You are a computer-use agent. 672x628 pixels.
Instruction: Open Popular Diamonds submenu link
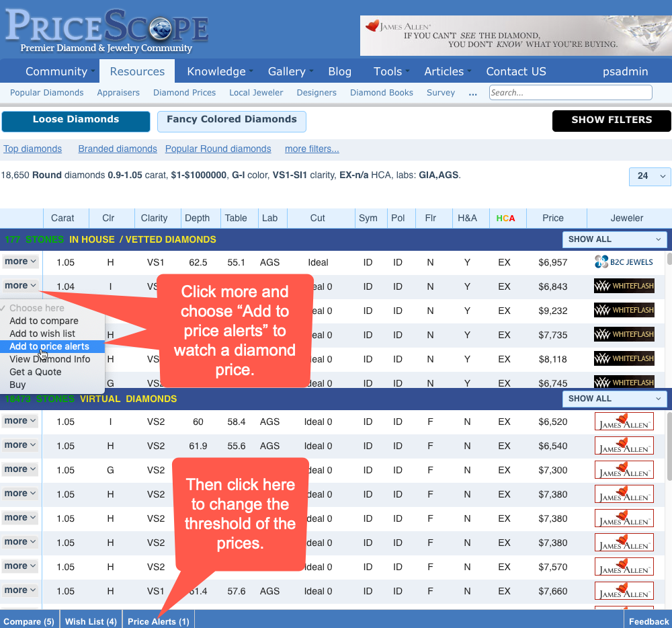(47, 93)
